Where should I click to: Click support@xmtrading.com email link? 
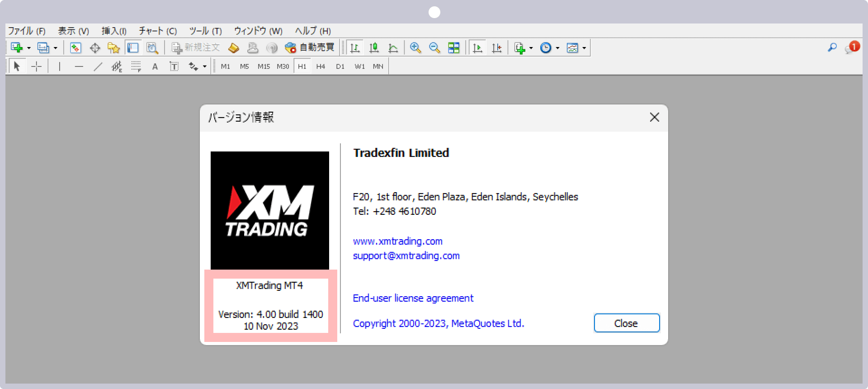pyautogui.click(x=406, y=256)
